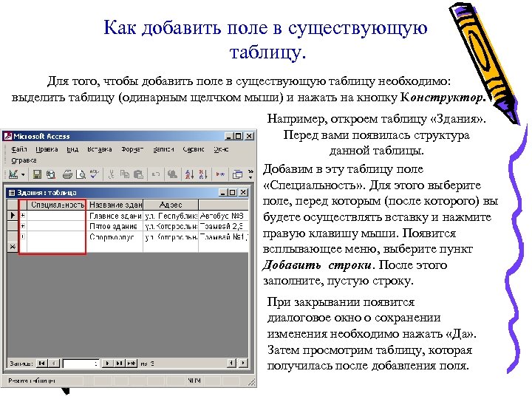Click the Microsoft Access title bar icon

8,137
